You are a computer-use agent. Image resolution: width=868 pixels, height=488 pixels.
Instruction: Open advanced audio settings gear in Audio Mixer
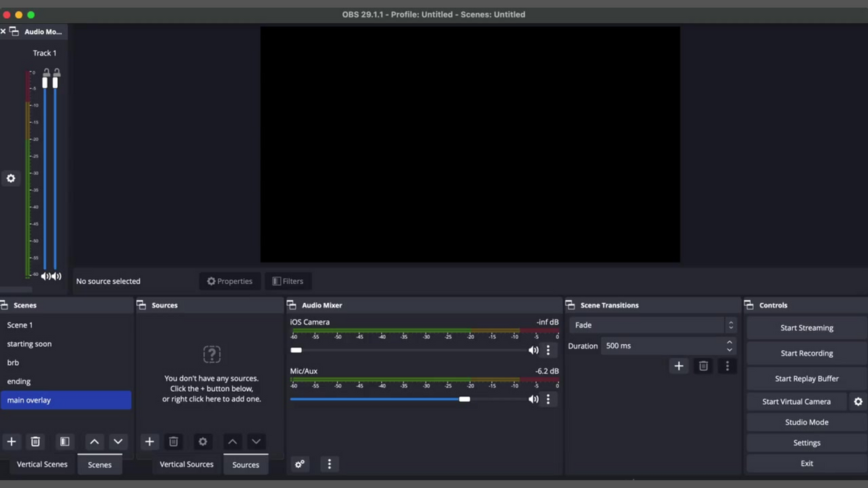coord(299,463)
